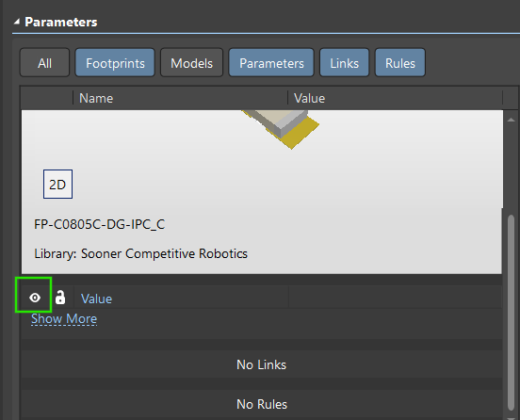
Task: Click the Show More link
Action: (x=64, y=318)
